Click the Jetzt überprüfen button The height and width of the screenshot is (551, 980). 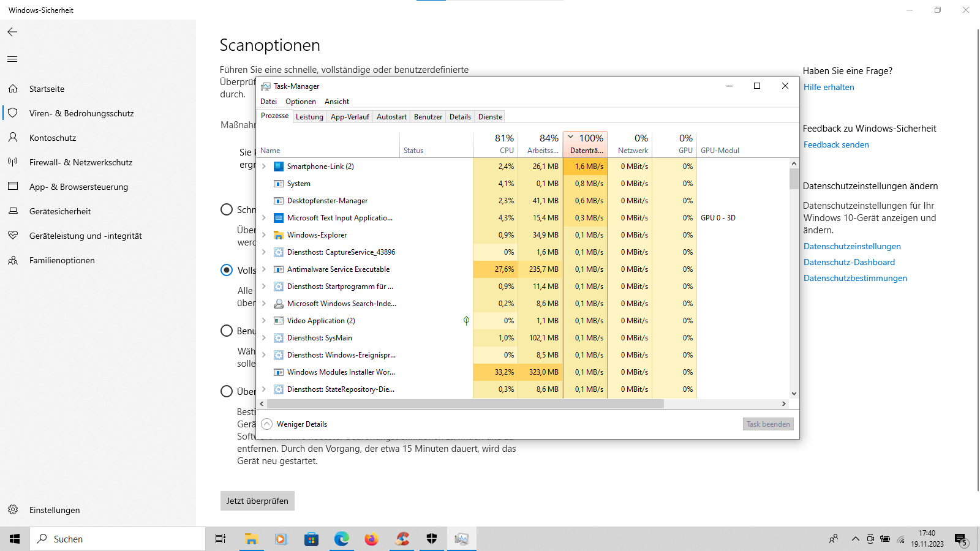click(257, 501)
